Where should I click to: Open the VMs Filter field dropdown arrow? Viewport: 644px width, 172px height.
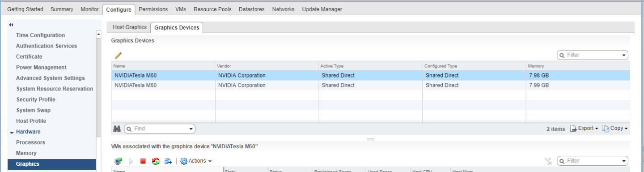coord(624,161)
